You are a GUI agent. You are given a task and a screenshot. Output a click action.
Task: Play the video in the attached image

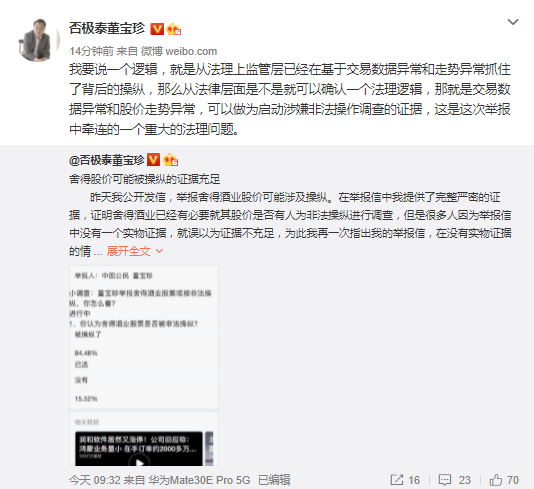[139, 462]
